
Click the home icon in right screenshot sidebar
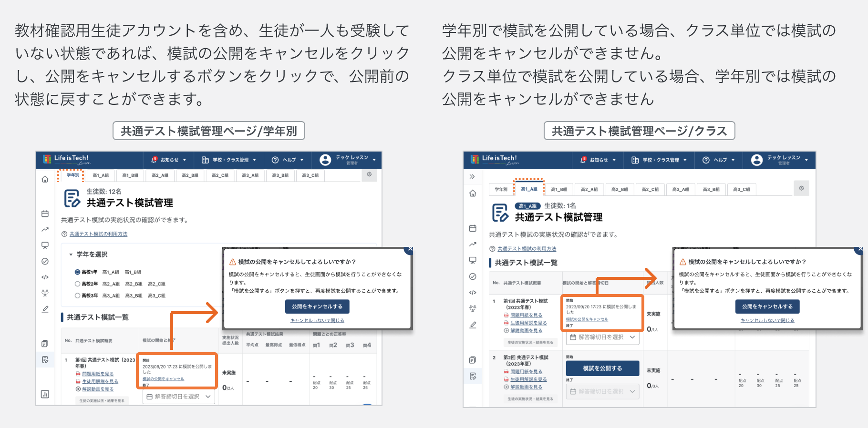[473, 193]
